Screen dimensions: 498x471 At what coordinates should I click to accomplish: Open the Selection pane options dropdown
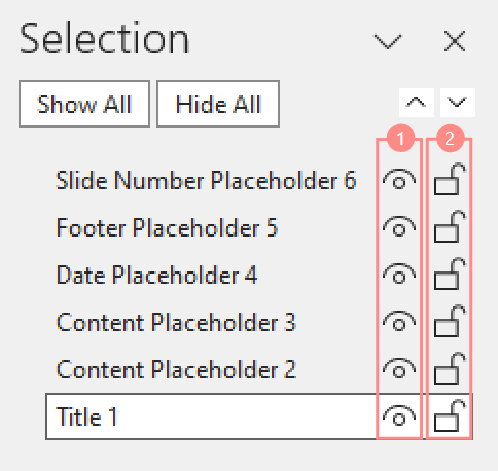pyautogui.click(x=388, y=42)
